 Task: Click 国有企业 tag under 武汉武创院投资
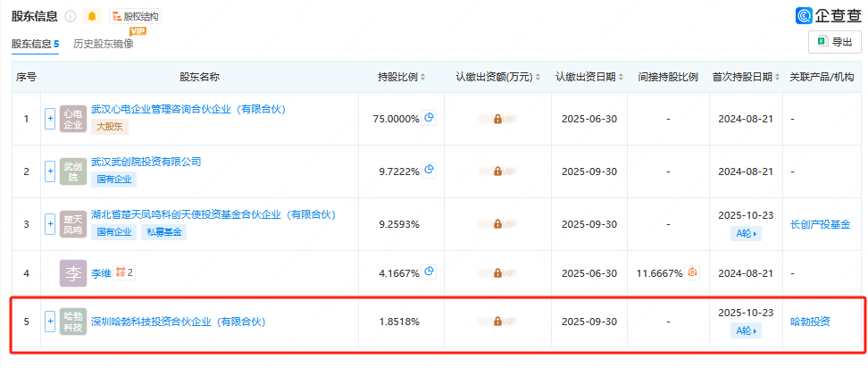[x=114, y=180]
